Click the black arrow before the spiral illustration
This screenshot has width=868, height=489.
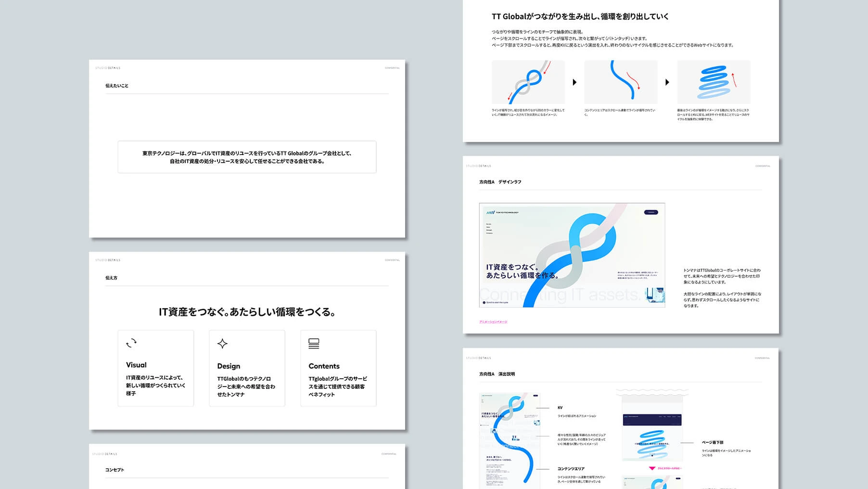tap(667, 82)
